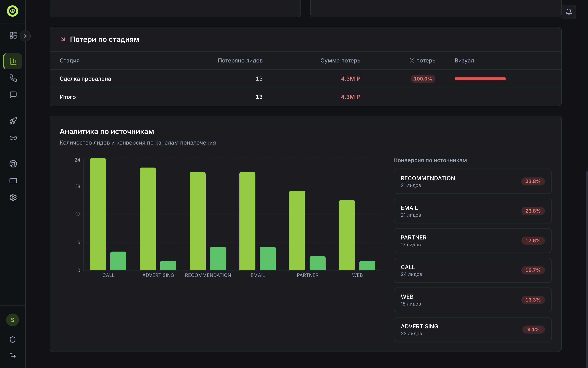
Task: Open the chat message icon in sidebar
Action: tap(13, 95)
